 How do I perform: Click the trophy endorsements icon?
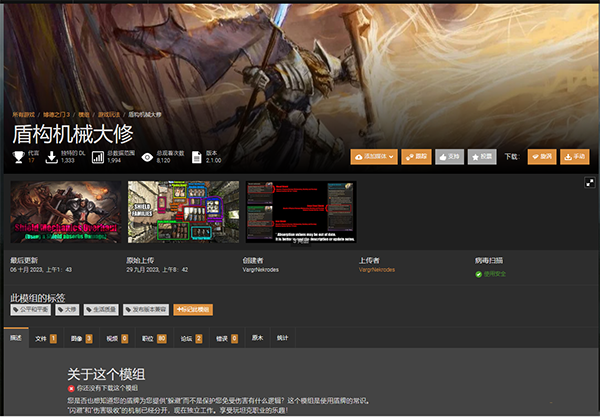(18, 157)
